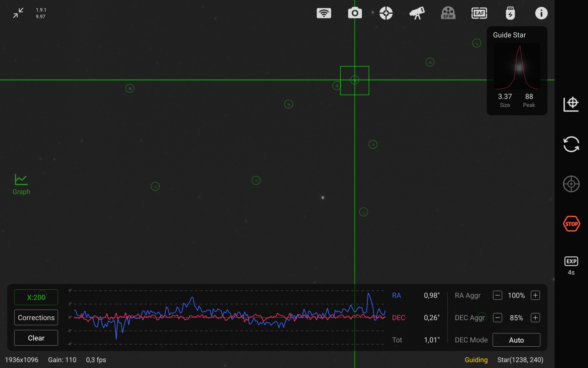Increase RA Aggr with plus button
This screenshot has height=368, width=588.
coord(535,295)
